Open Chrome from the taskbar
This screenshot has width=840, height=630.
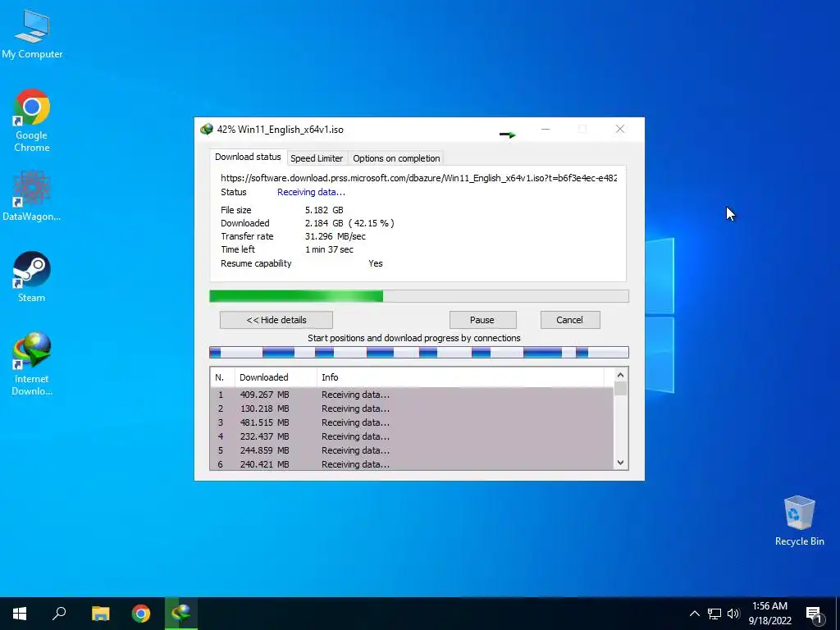141,614
